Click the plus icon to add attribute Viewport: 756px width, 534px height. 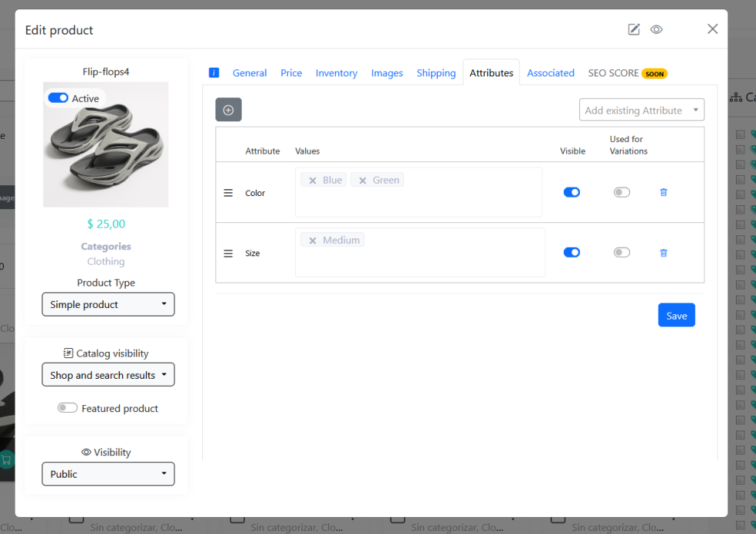229,110
